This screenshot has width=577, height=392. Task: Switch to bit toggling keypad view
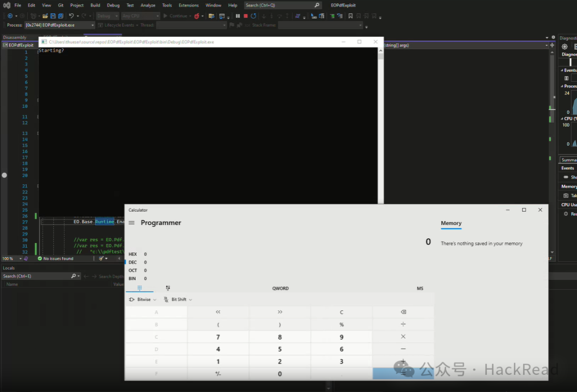pos(168,288)
